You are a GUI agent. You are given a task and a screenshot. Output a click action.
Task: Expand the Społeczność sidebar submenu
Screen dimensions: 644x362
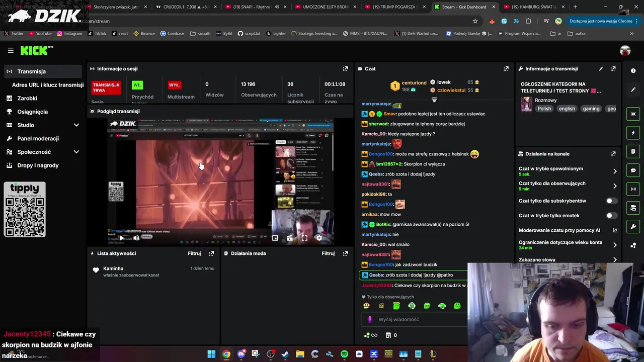tap(43, 152)
